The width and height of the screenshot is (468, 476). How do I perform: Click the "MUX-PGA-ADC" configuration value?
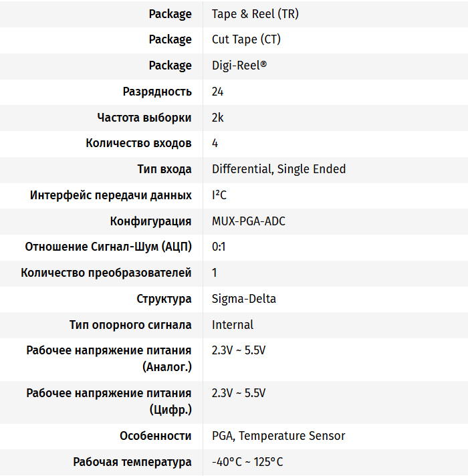pyautogui.click(x=249, y=221)
